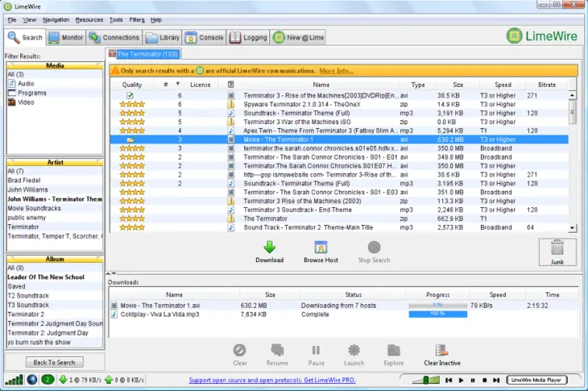Skip to next track in media player
Image resolution: width=588 pixels, height=391 pixels.
tap(496, 381)
